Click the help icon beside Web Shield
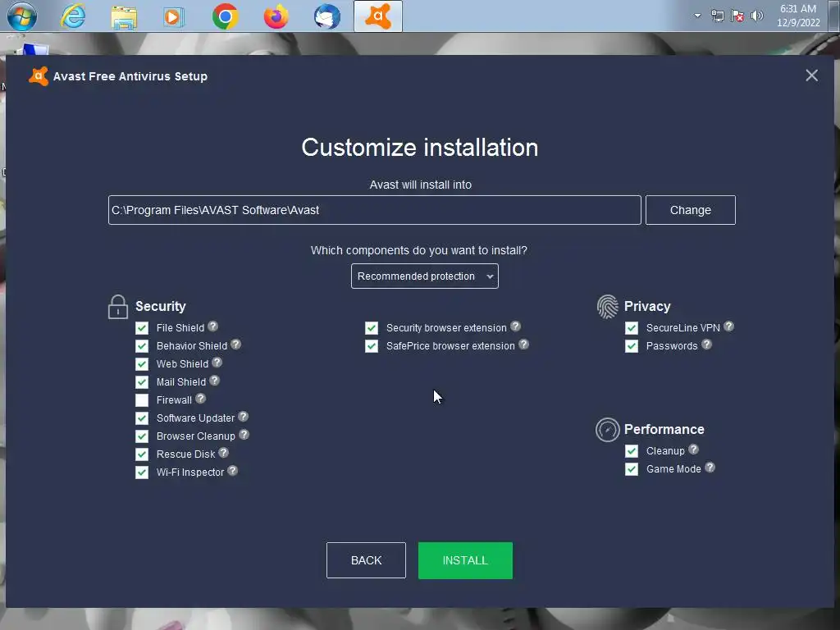This screenshot has height=630, width=840. 217,363
